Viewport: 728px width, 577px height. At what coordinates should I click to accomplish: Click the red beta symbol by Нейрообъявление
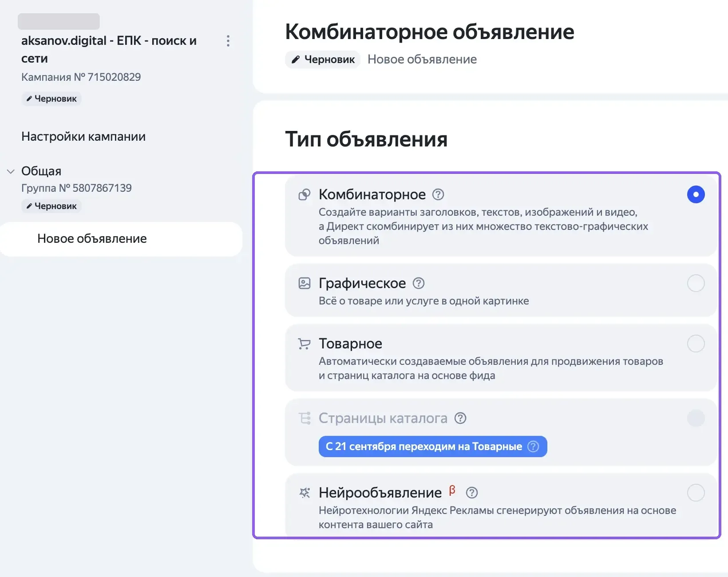pyautogui.click(x=452, y=490)
